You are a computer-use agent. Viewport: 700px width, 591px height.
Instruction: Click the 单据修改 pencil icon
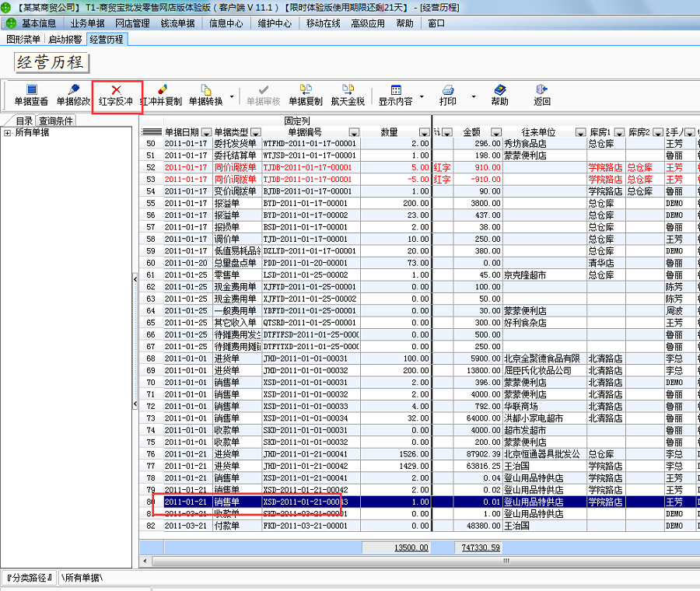point(74,90)
